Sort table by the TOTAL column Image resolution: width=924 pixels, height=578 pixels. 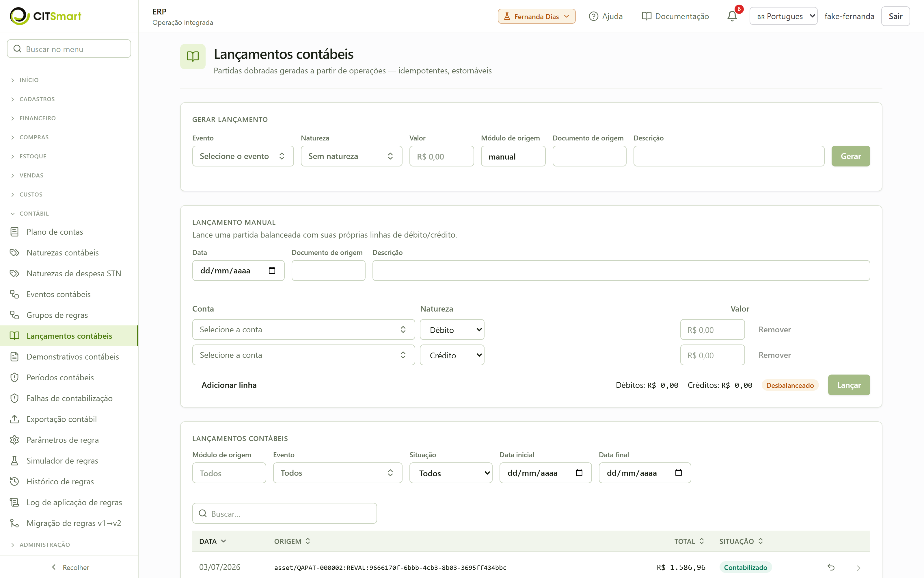point(689,541)
